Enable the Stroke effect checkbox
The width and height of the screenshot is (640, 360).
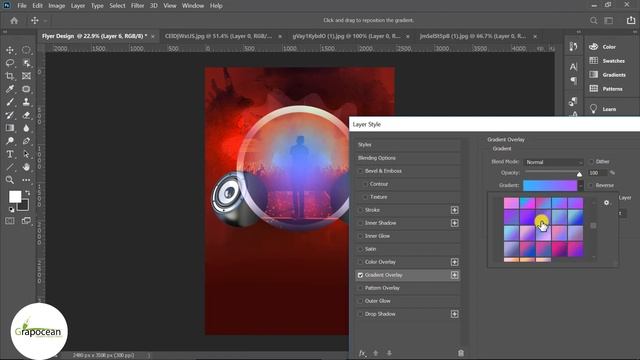point(360,210)
